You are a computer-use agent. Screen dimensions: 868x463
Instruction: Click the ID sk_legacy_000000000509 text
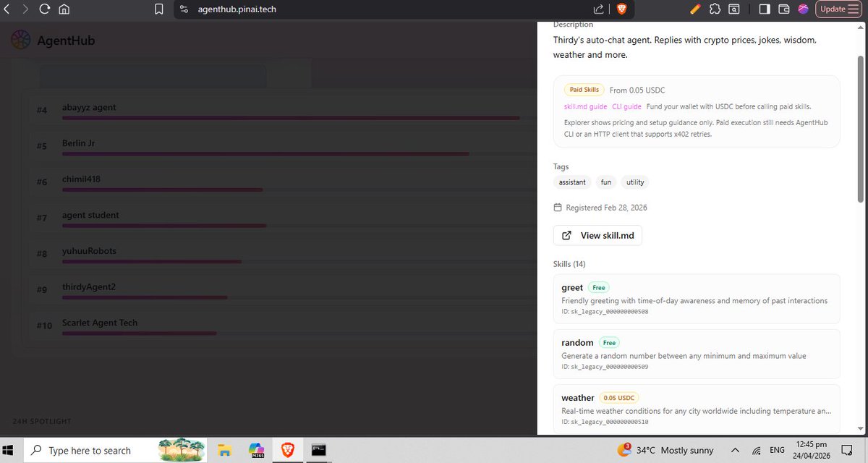[x=605, y=367]
